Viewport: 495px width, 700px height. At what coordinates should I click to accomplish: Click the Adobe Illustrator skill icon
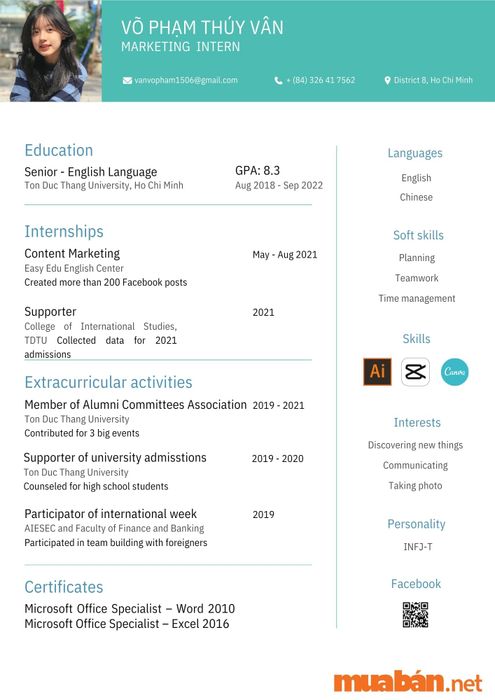point(377,371)
